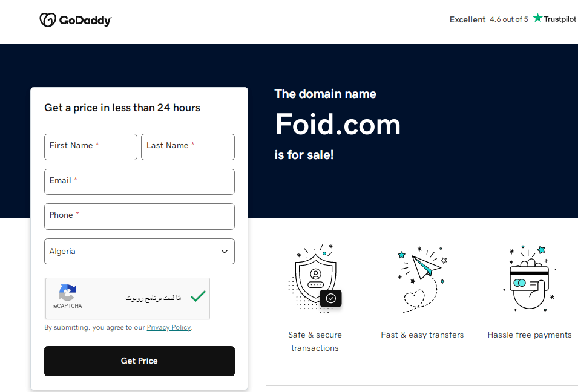Click the Last Name field

(188, 147)
